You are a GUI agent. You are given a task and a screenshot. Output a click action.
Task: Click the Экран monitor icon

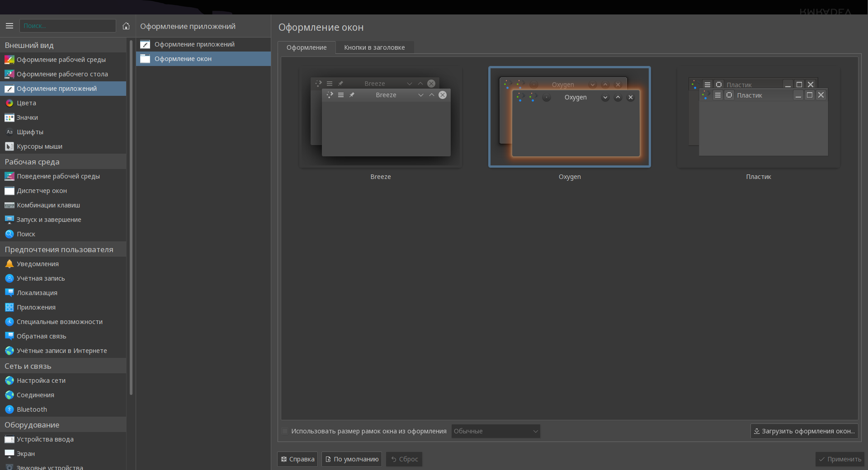coord(9,454)
